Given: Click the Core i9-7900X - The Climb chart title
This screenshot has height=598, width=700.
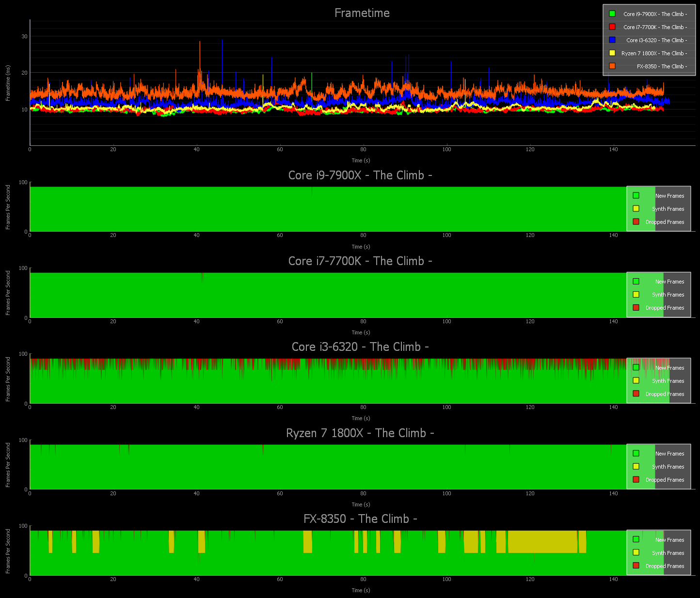Looking at the screenshot, I should tap(360, 175).
